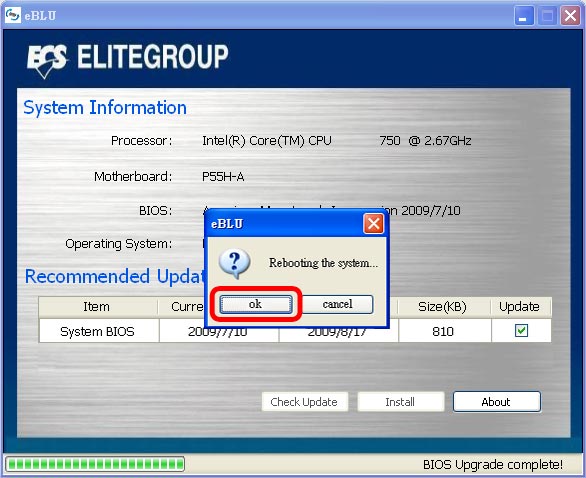The width and height of the screenshot is (586, 478).
Task: Click the question mark dialog icon
Action: coord(234,263)
